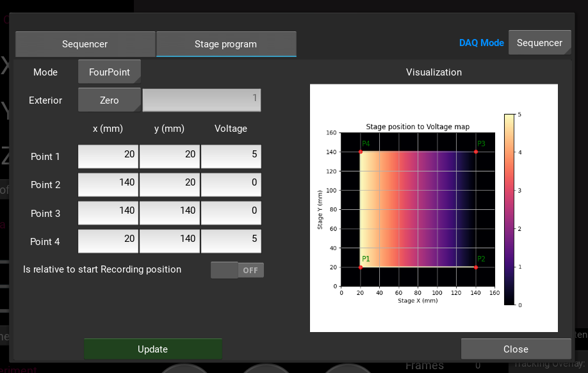Click the P2 marker on the map
The height and width of the screenshot is (373, 588).
pos(475,267)
